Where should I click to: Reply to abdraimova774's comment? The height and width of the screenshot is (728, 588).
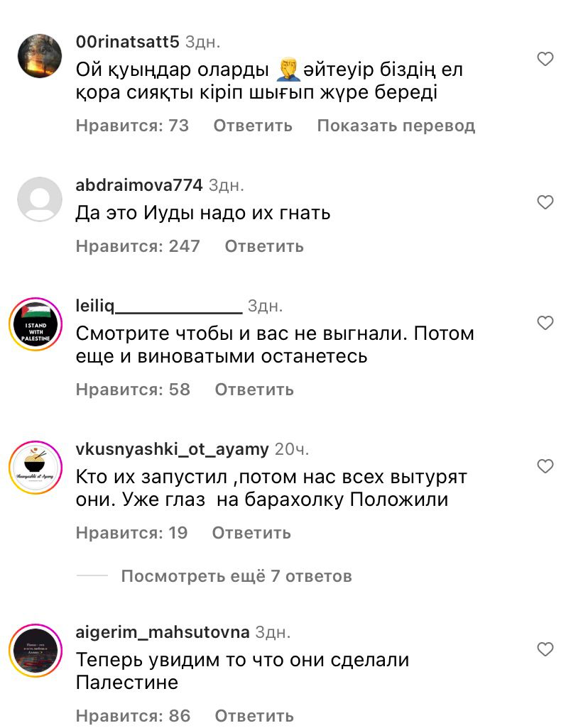point(264,246)
